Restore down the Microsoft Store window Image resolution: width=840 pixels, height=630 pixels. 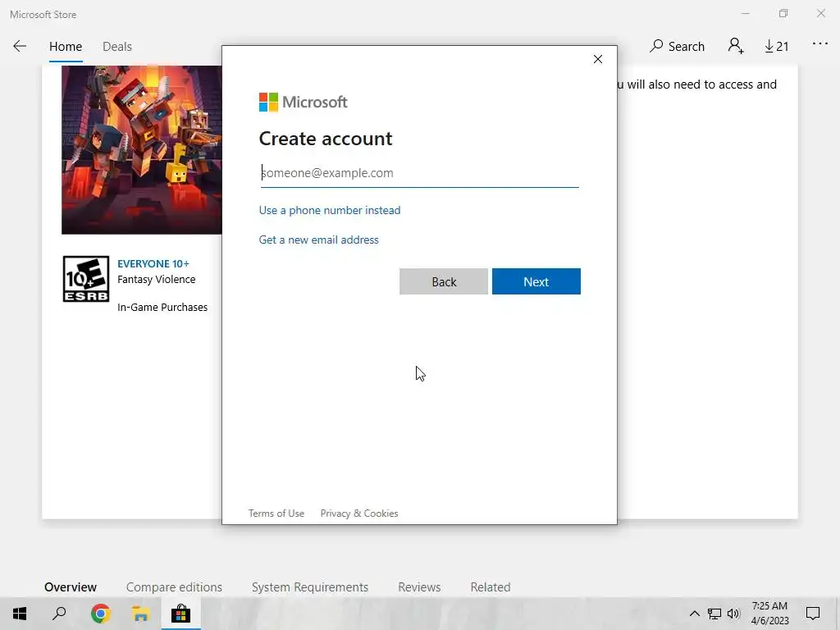click(x=783, y=13)
